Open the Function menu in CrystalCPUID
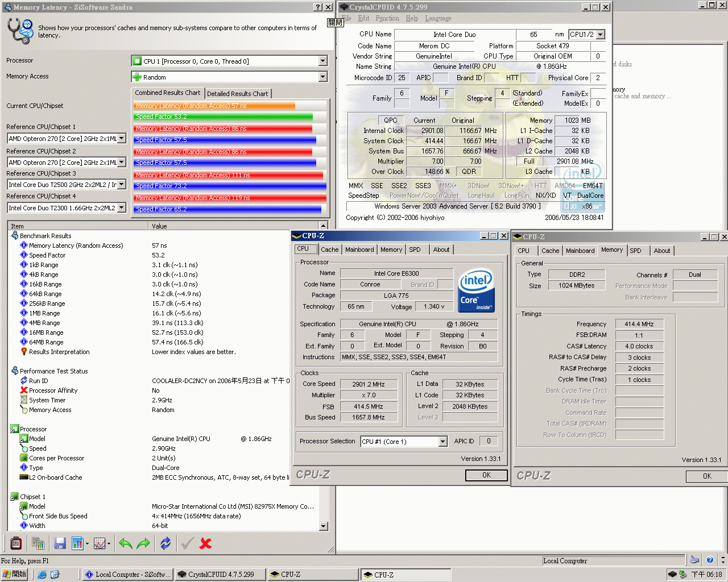728x582 pixels. (387, 18)
